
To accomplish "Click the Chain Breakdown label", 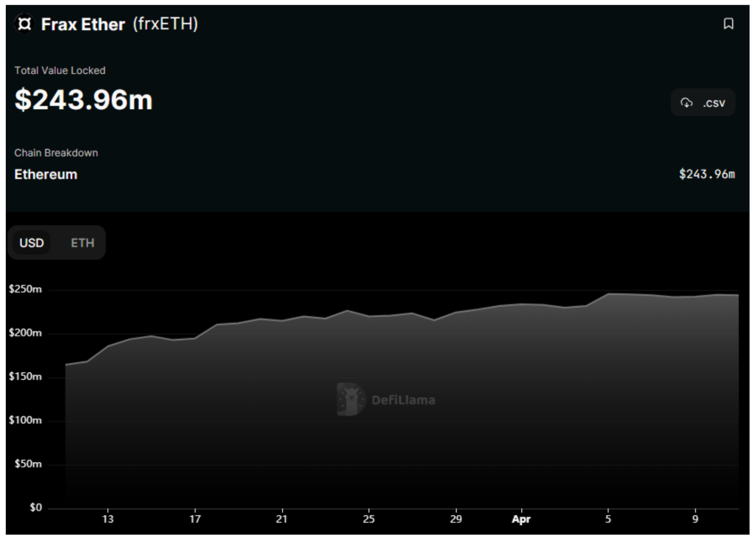I will click(x=56, y=153).
